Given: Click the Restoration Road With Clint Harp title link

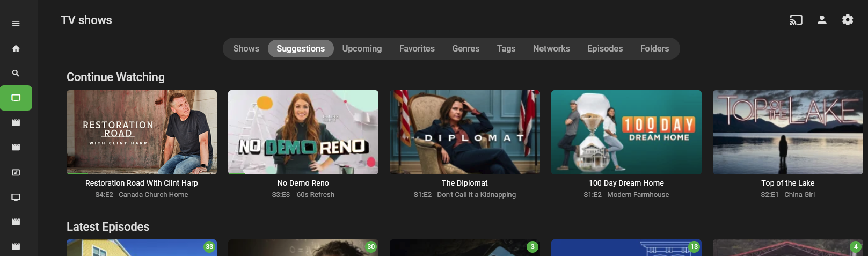Looking at the screenshot, I should pos(142,183).
